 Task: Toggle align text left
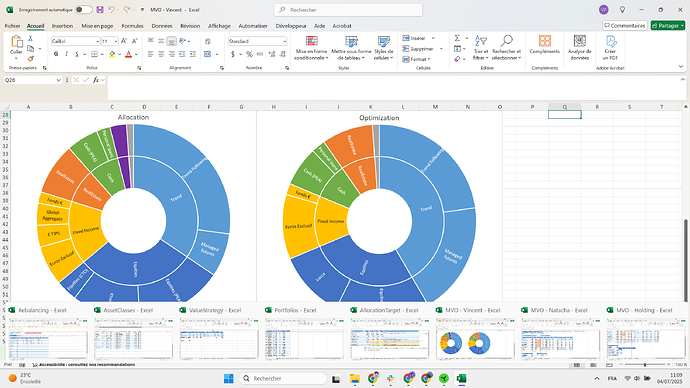pos(150,54)
